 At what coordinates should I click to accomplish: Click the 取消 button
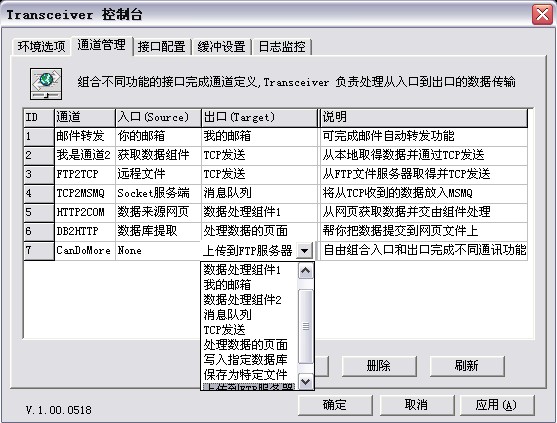416,405
